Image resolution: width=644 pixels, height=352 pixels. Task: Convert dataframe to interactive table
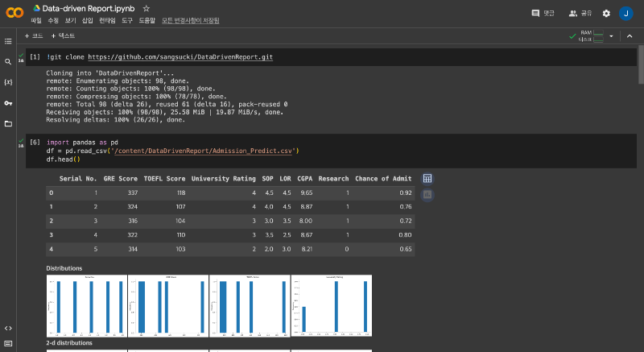pyautogui.click(x=427, y=178)
